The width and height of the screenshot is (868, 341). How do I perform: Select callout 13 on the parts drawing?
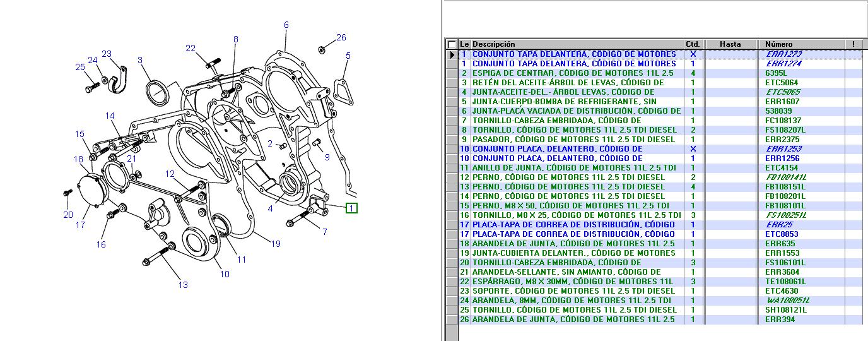183,285
